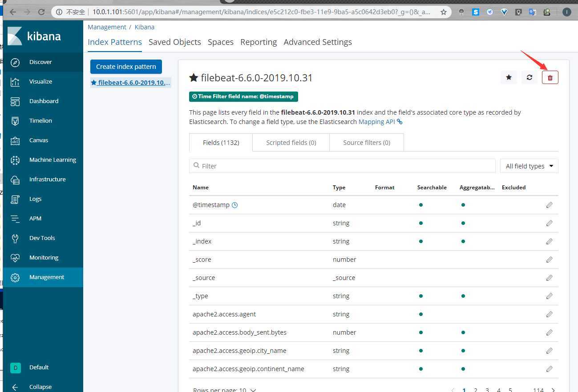This screenshot has height=392, width=578.
Task: Go to the next page of fields
Action: point(553,390)
